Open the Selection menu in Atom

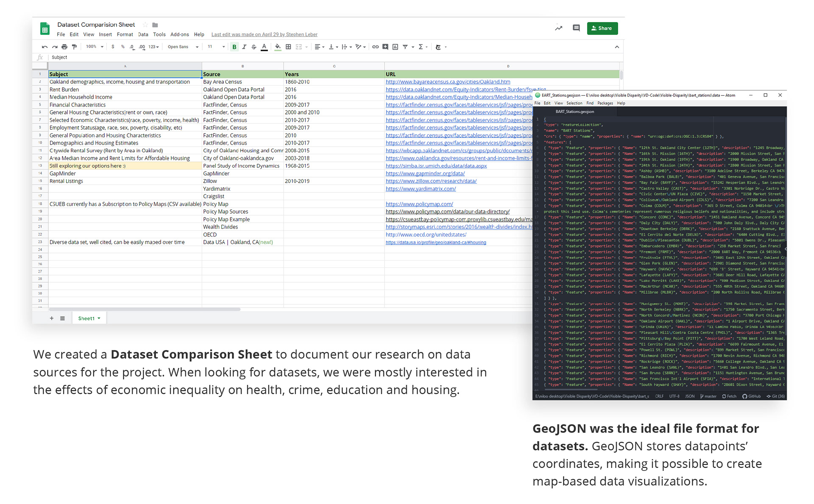tap(574, 103)
